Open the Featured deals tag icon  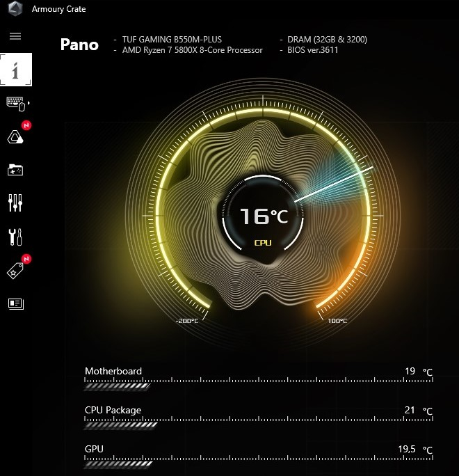[x=15, y=271]
